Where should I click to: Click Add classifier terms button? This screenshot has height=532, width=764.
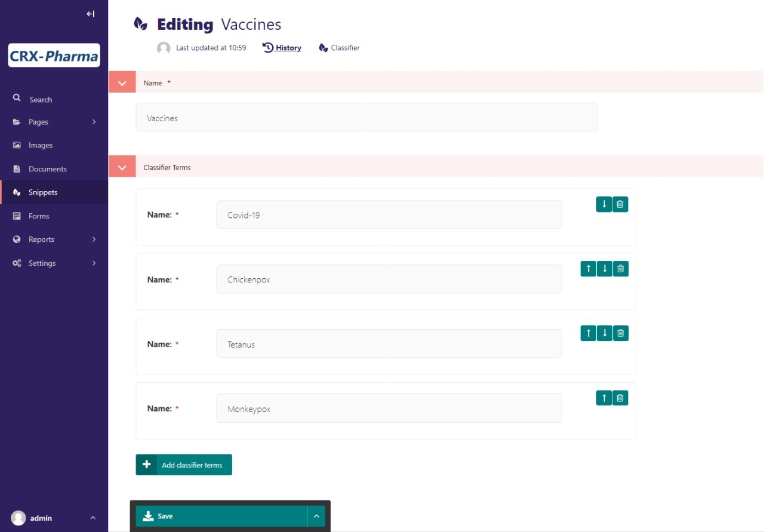(184, 465)
